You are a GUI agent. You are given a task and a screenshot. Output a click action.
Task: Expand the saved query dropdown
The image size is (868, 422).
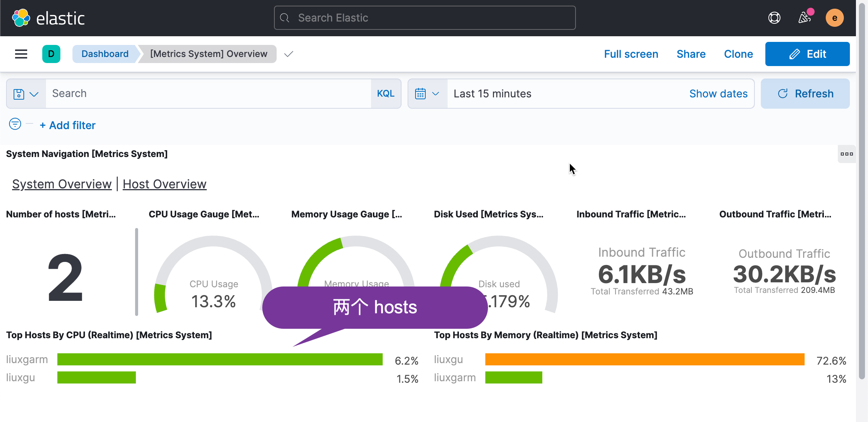point(26,94)
